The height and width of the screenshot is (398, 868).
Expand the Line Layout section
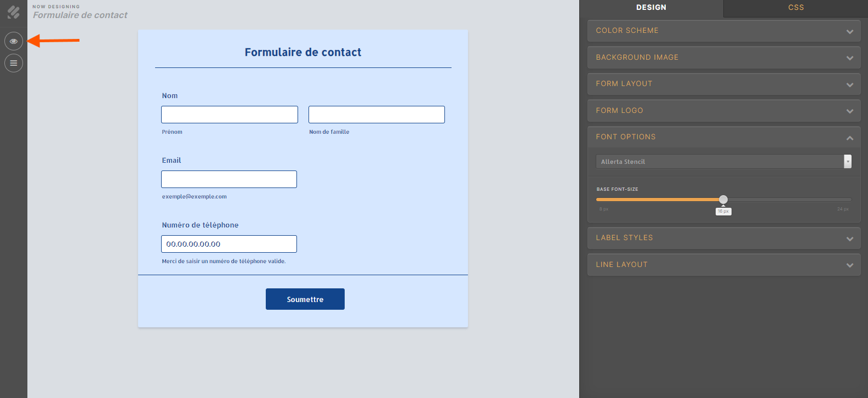click(x=723, y=265)
